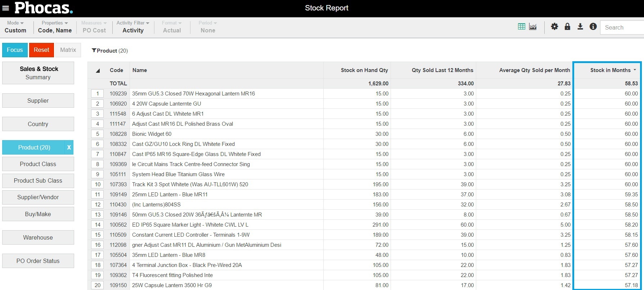Screen dimensions: 644x290
Task: Open Period None dropdown
Action: [x=208, y=27]
